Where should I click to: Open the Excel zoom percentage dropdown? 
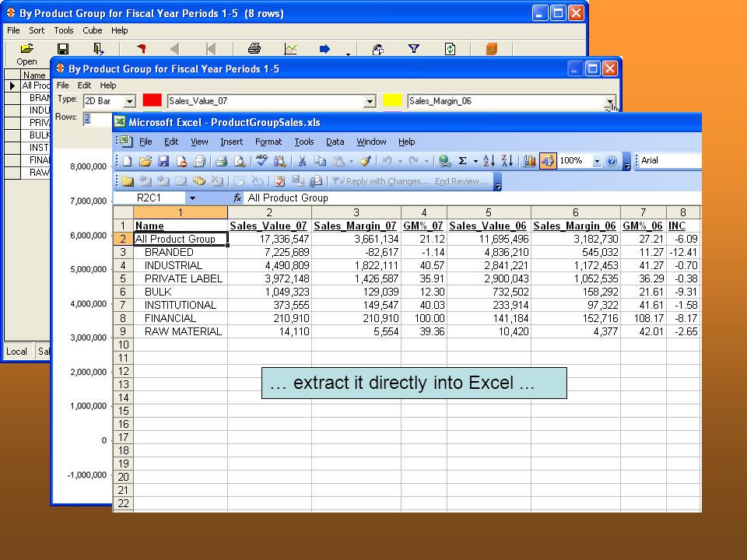[597, 161]
